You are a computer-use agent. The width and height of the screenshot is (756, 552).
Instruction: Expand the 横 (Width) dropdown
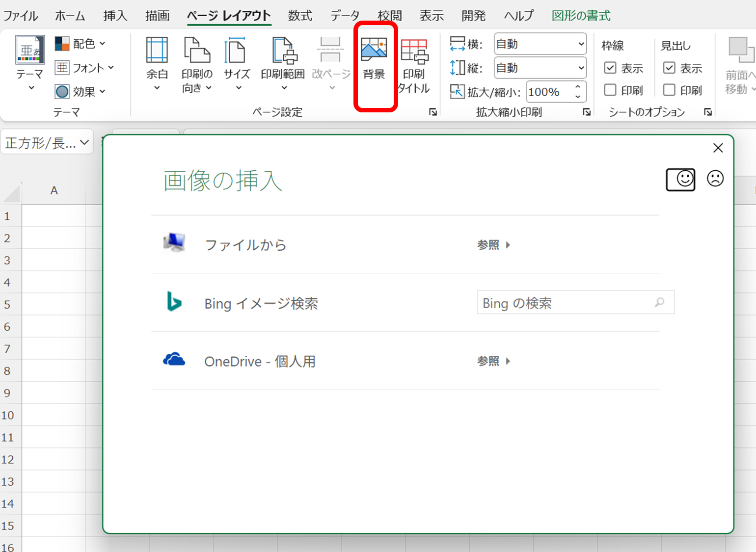click(x=540, y=44)
